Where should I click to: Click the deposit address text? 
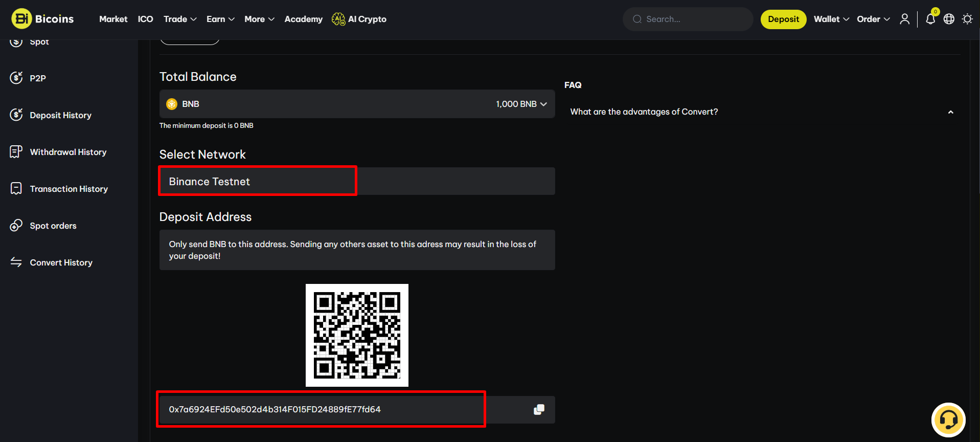[x=275, y=409]
